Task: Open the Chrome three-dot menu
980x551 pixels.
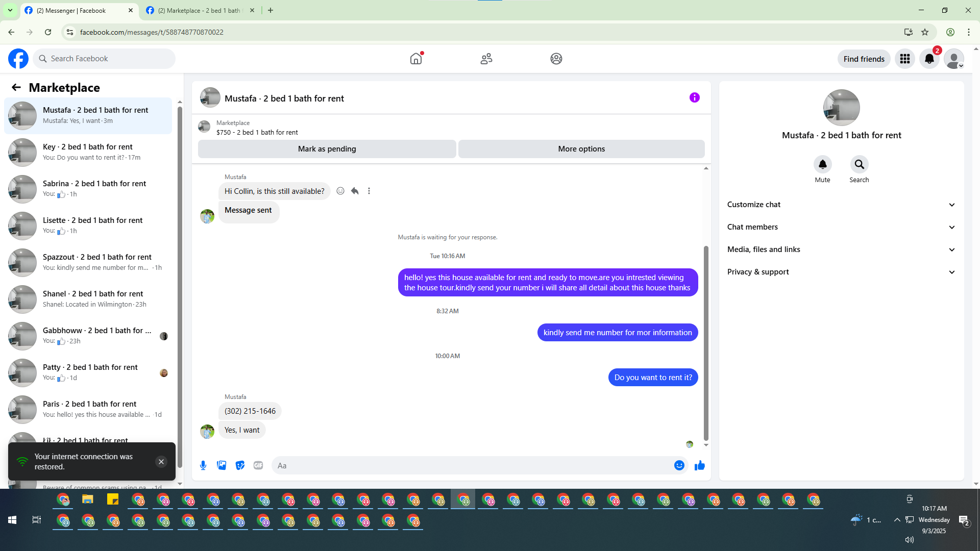Action: [969, 32]
